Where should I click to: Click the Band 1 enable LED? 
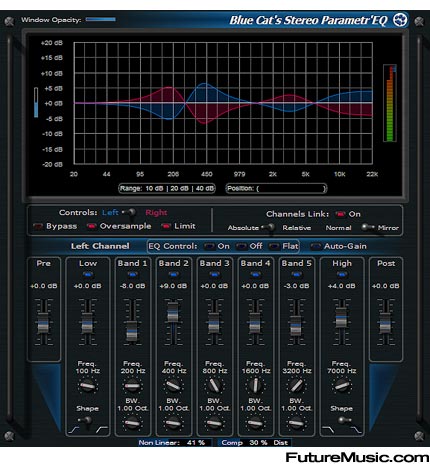pos(132,274)
